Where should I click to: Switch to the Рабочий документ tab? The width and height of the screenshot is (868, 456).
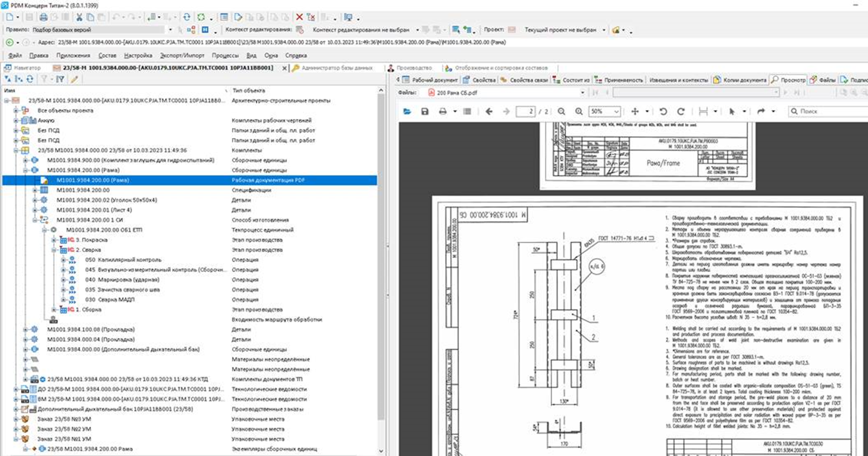430,80
